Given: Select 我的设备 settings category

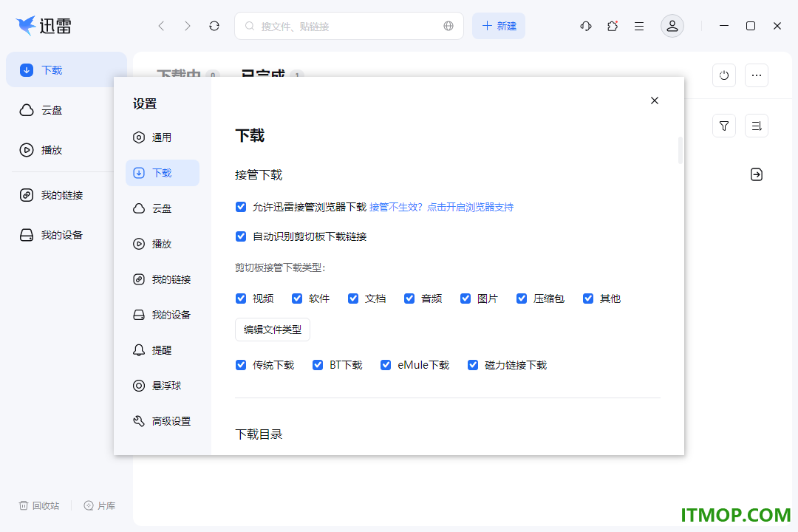Looking at the screenshot, I should (x=163, y=315).
